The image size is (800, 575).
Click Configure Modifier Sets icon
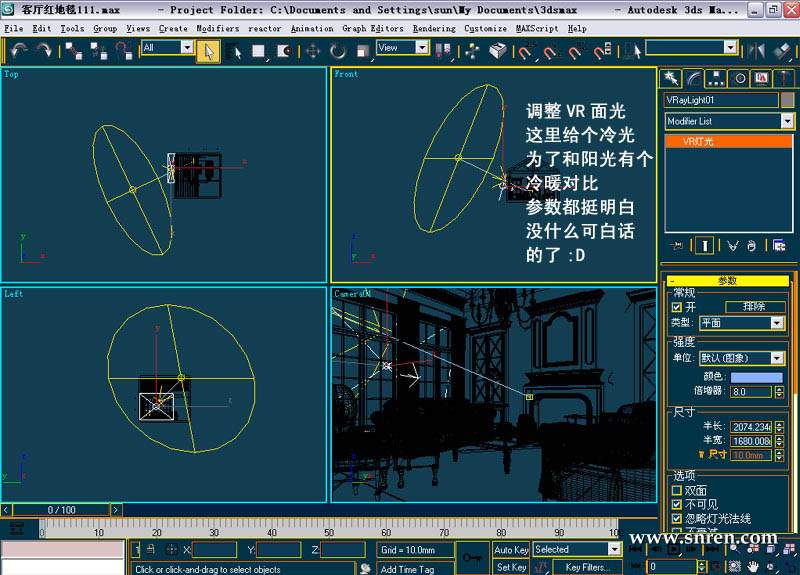779,246
